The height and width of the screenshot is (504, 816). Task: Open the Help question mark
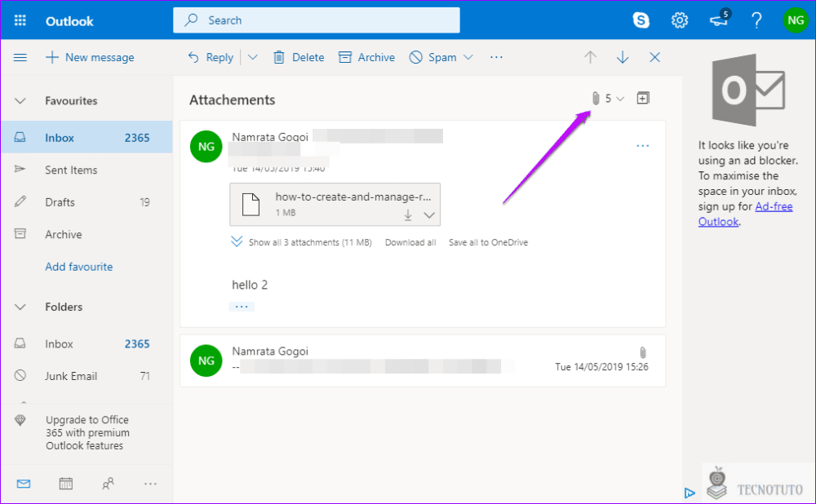click(756, 20)
